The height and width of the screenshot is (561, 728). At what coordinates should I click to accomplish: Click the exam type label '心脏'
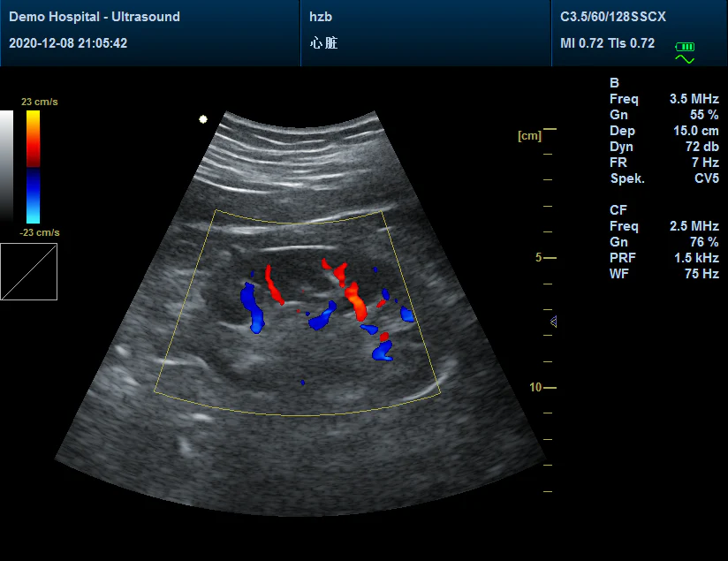tap(323, 43)
